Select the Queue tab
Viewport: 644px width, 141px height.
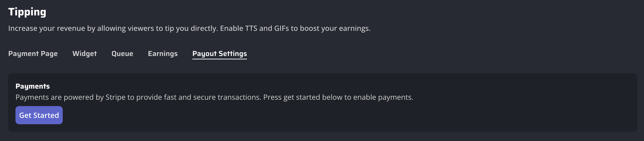tap(122, 54)
